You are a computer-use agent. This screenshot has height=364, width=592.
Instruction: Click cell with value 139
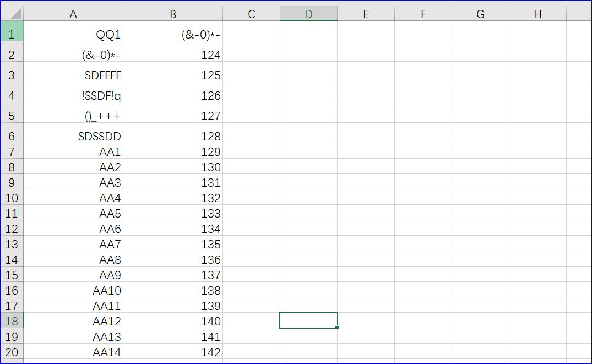point(173,305)
